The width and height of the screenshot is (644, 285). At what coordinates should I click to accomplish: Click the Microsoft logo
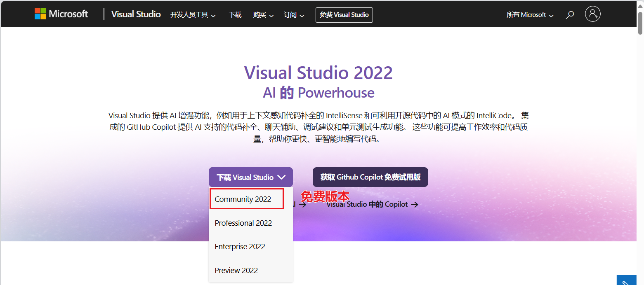coord(61,14)
